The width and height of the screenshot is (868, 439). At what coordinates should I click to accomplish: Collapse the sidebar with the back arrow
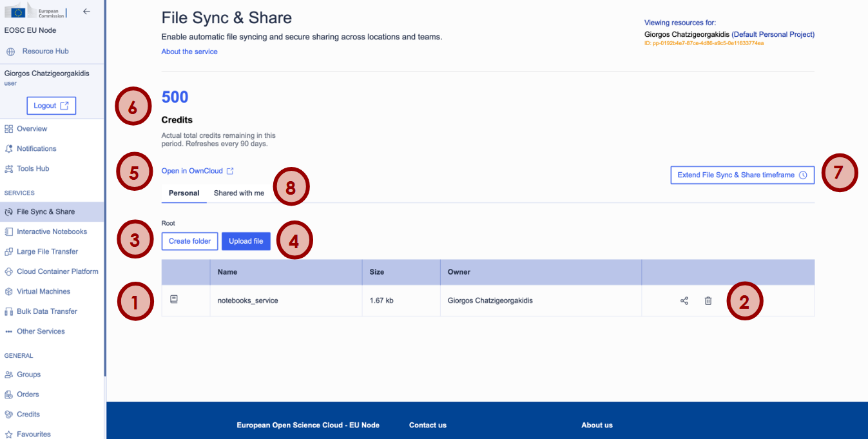[x=86, y=11]
